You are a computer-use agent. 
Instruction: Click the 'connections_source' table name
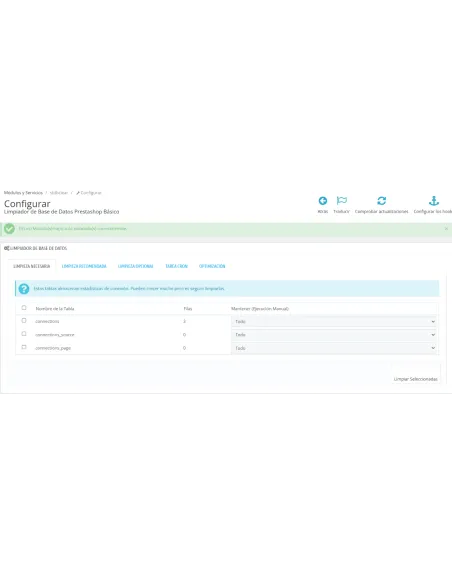pyautogui.click(x=55, y=335)
